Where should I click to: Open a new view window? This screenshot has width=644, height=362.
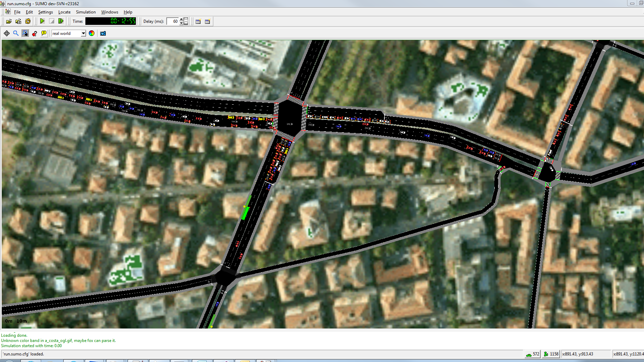198,21
